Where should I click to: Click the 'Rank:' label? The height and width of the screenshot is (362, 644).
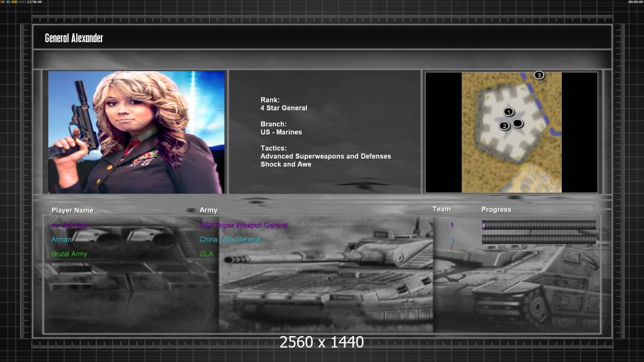[270, 100]
